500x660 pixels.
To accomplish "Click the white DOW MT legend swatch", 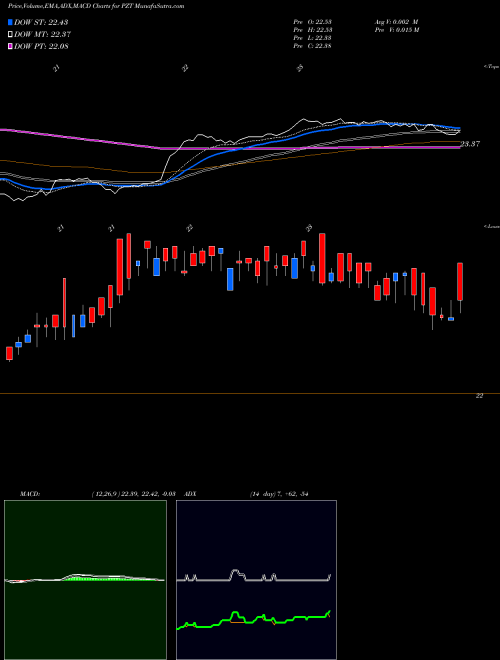I will tap(10, 35).
